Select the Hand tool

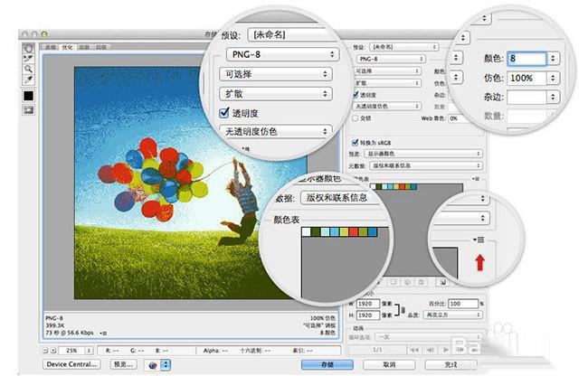tap(29, 48)
